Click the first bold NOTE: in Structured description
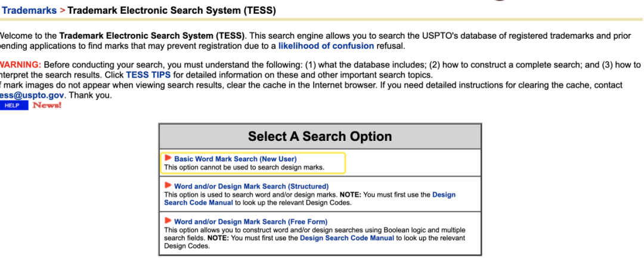The image size is (644, 268). [x=352, y=195]
